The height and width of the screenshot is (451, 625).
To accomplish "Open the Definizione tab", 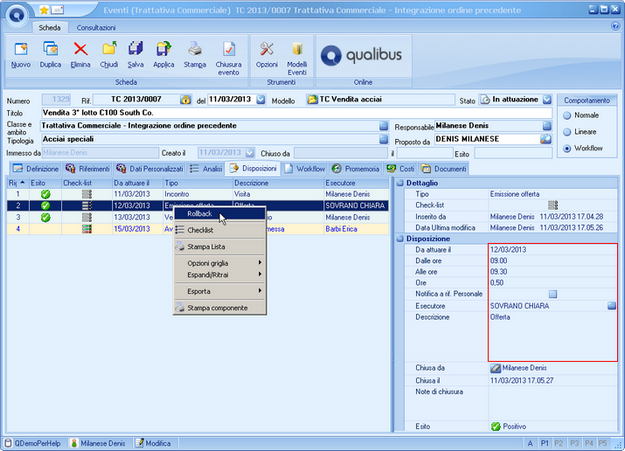I will (35, 169).
